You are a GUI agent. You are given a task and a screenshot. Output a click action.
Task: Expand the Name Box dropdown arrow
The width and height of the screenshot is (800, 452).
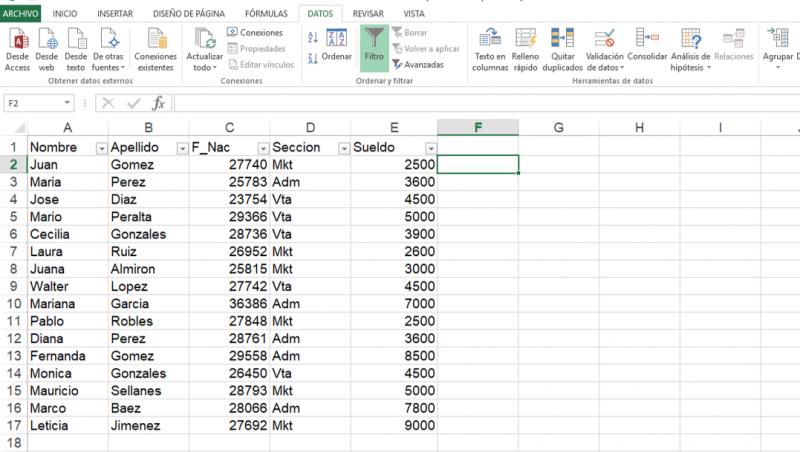[x=67, y=103]
